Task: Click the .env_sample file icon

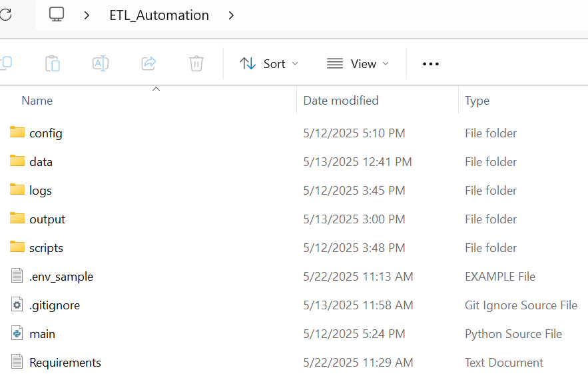Action: tap(17, 275)
